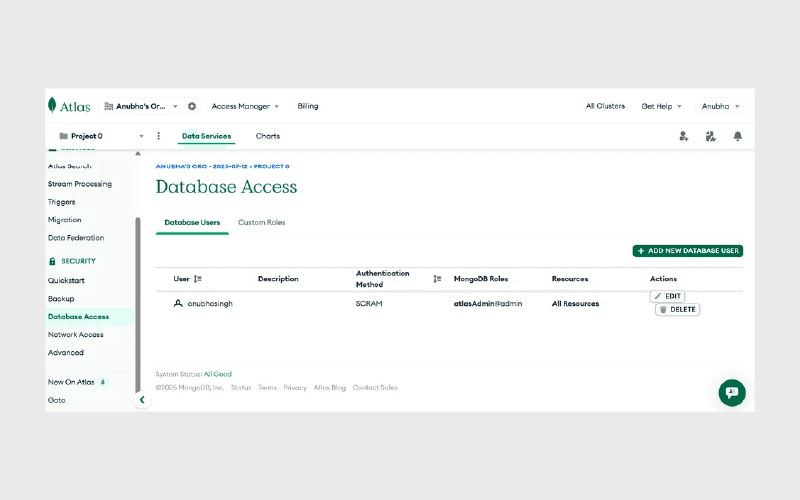The width and height of the screenshot is (800, 500).
Task: Open Stream Processing in sidebar
Action: pyautogui.click(x=80, y=184)
